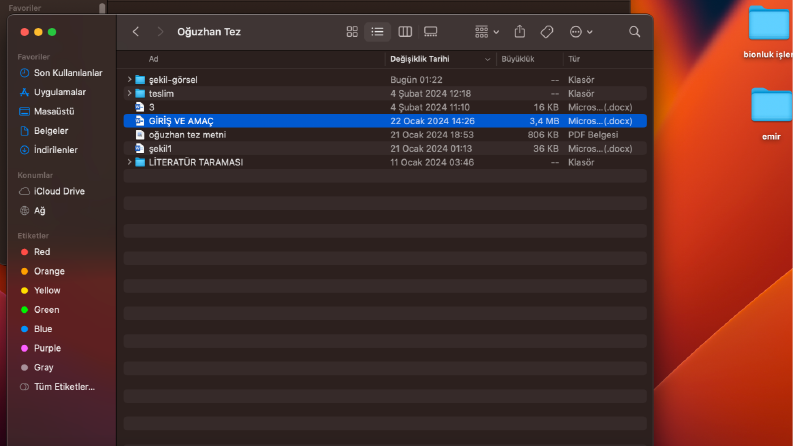The height and width of the screenshot is (446, 793).
Task: Go back with the left chevron arrow
Action: [x=136, y=32]
